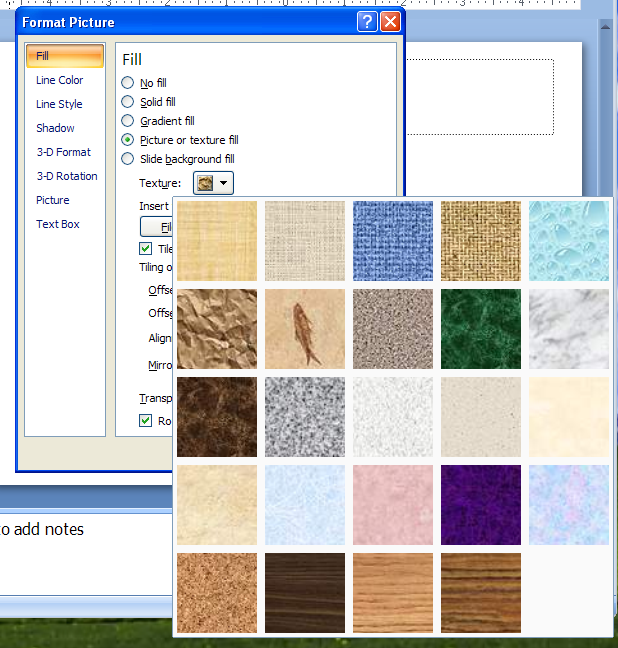Select the Woven mat texture
Image resolution: width=618 pixels, height=648 pixels.
click(x=481, y=241)
